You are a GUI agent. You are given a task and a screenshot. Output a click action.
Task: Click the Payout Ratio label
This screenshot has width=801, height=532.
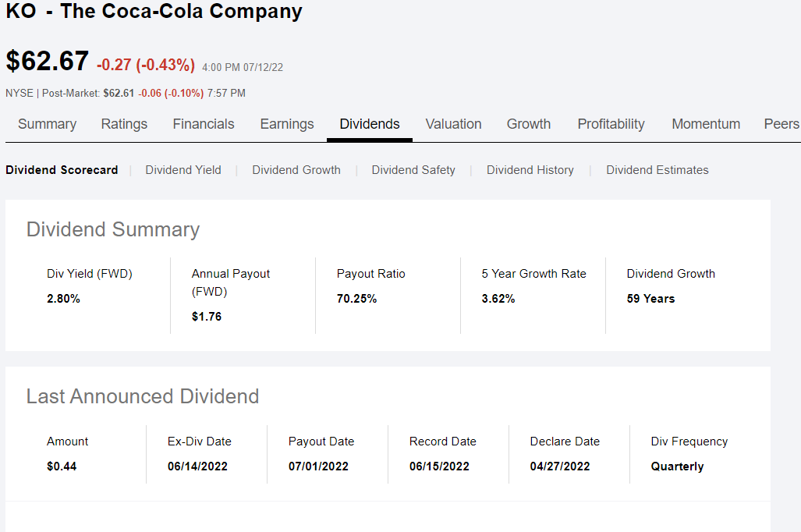point(371,274)
